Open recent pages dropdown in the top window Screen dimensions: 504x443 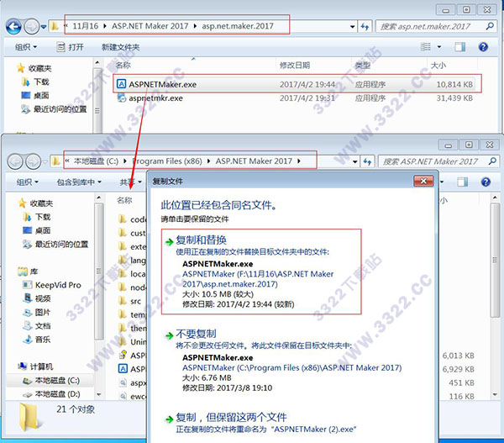[44, 27]
